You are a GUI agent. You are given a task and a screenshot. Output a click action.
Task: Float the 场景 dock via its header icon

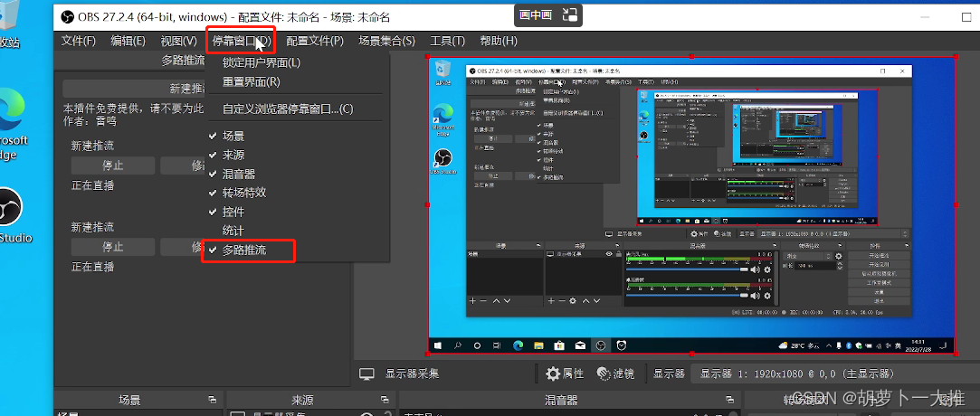pos(213,400)
